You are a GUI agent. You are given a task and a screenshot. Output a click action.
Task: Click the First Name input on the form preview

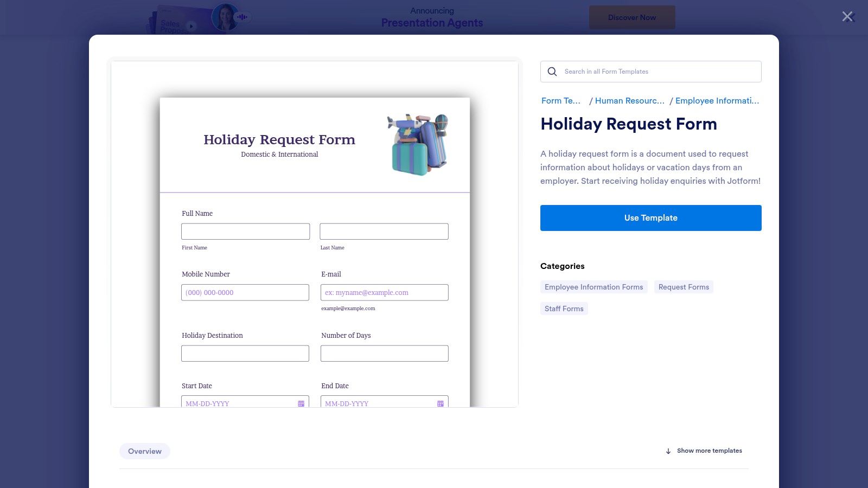click(x=245, y=231)
